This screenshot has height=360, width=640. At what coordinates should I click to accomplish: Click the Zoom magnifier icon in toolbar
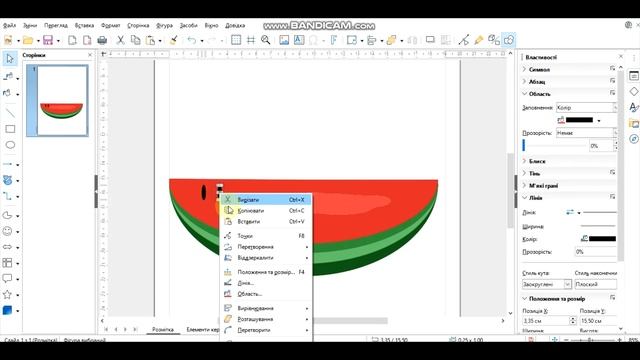(x=266, y=40)
